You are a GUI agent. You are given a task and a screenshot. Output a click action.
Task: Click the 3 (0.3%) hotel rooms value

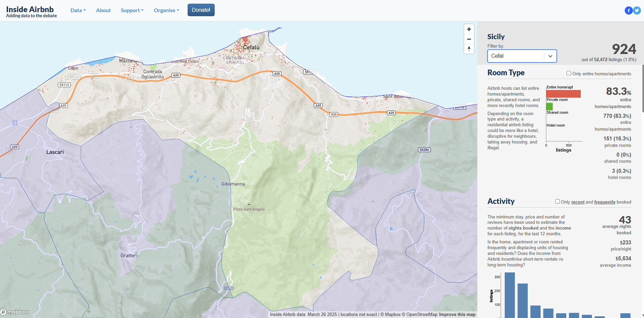621,171
